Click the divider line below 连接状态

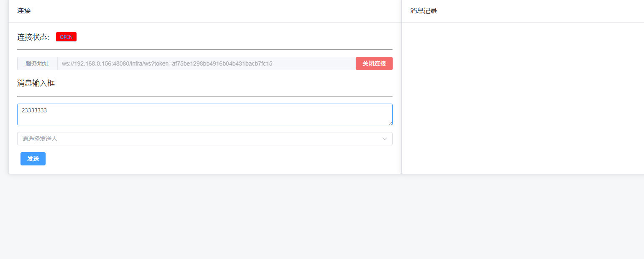click(x=204, y=49)
